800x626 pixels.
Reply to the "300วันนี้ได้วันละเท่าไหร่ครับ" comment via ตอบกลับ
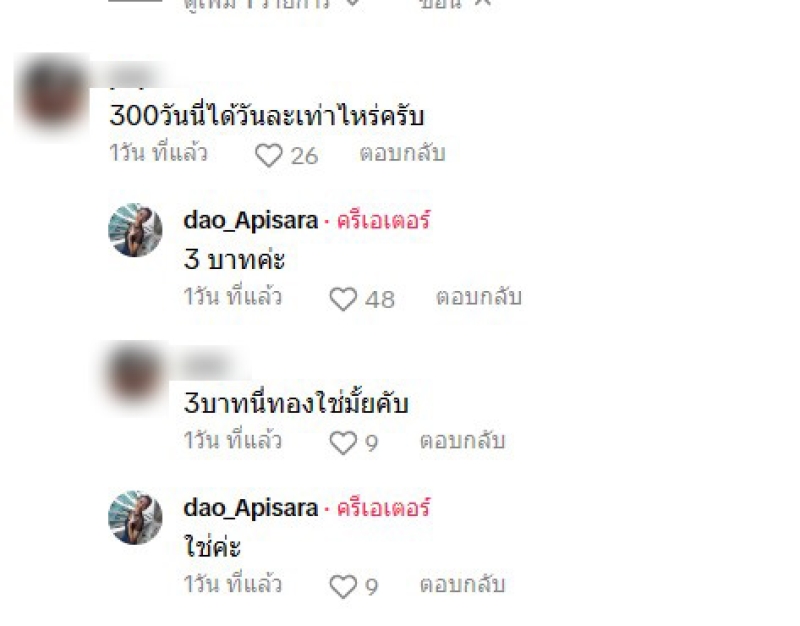tap(403, 154)
